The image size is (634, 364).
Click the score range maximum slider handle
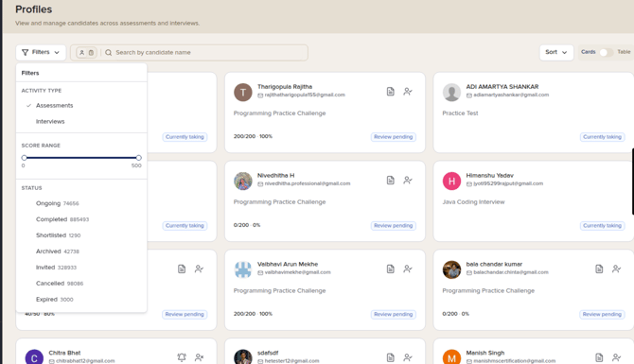point(139,158)
